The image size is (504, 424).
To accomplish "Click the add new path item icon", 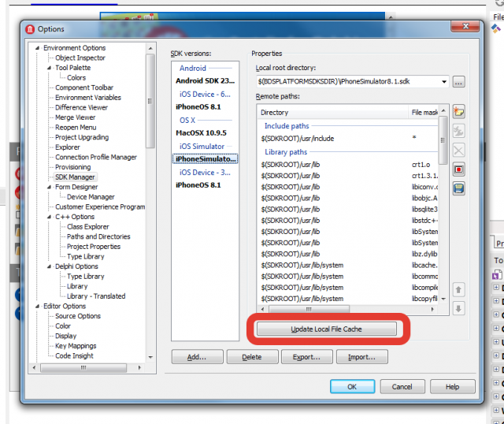I will coord(458,112).
